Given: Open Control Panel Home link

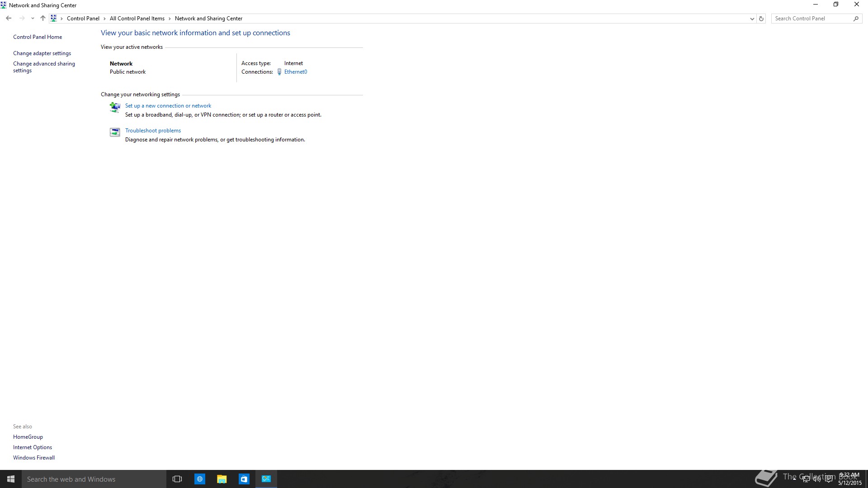Looking at the screenshot, I should coord(38,37).
